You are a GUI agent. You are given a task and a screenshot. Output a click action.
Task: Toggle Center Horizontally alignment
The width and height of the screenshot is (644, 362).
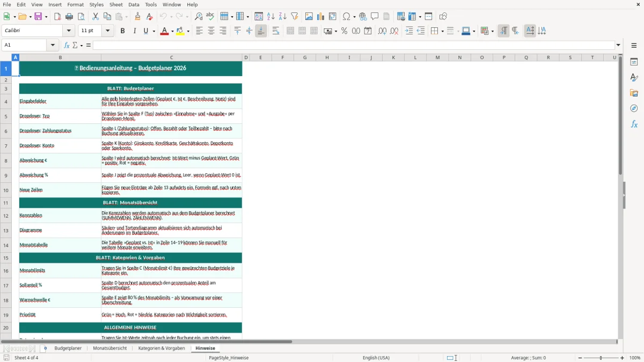(x=211, y=31)
